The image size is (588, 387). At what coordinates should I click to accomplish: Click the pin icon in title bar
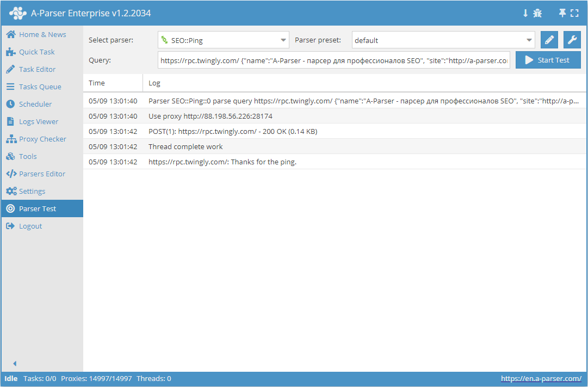(x=562, y=13)
